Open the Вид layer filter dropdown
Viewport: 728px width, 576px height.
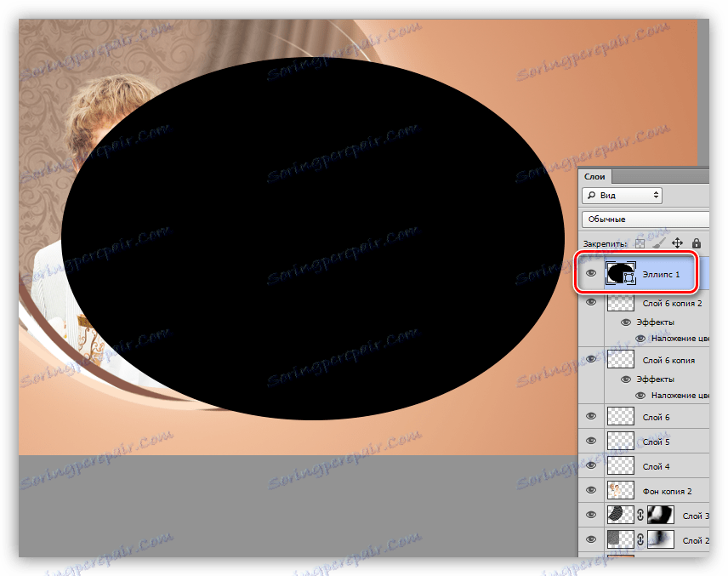[x=623, y=195]
